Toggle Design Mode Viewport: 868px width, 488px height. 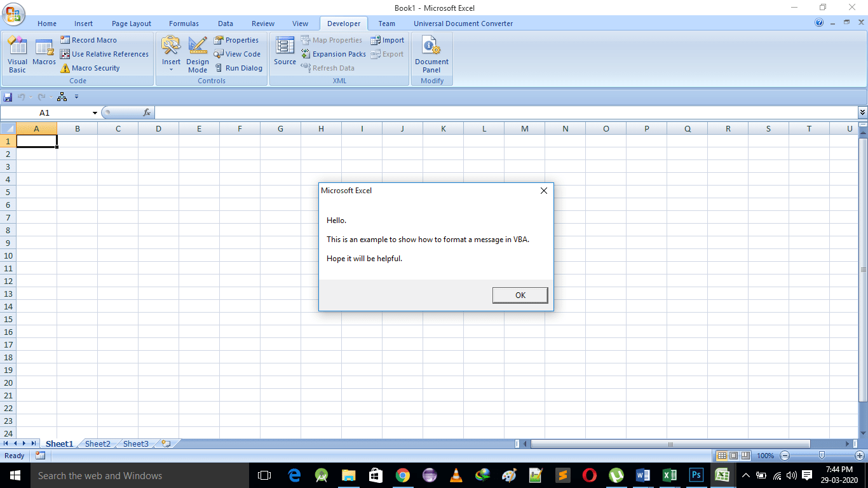point(198,55)
